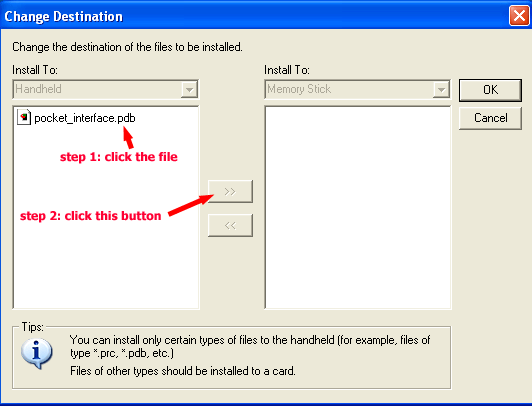
Task: Click the tip text mentioning *.prc files
Action: 250,346
